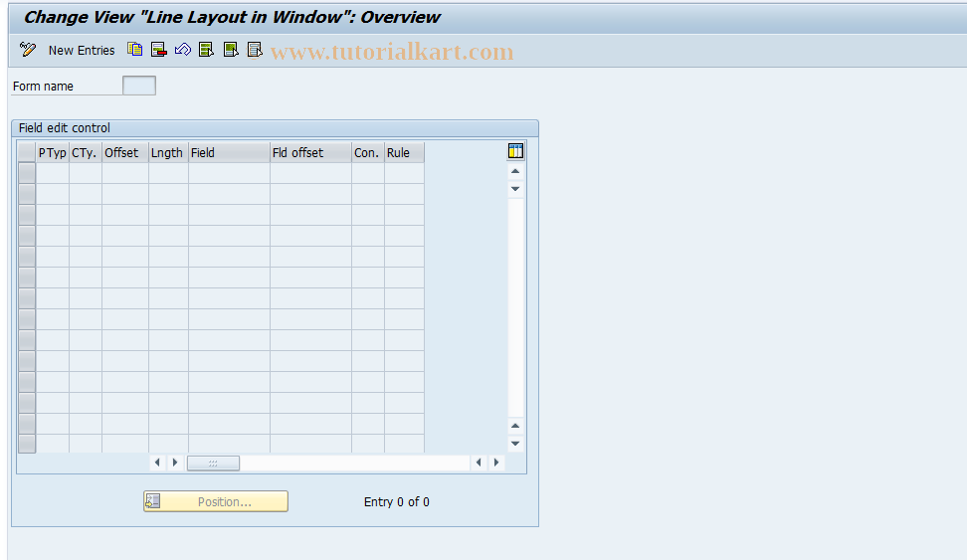Click the Delete row icon
Viewport: 967px width, 560px height.
[158, 50]
